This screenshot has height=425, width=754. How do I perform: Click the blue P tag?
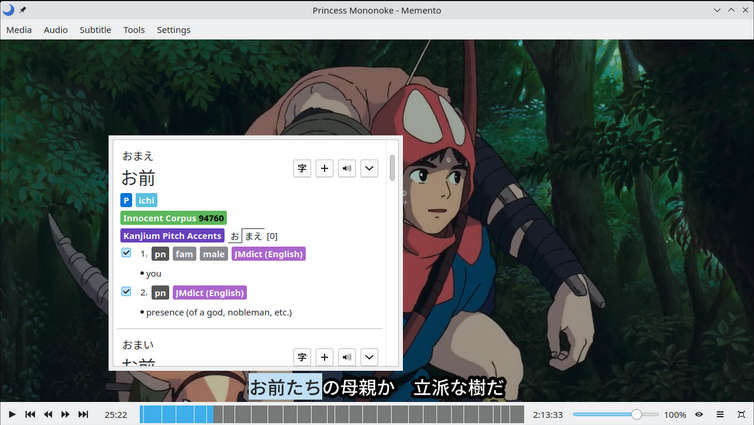pos(126,200)
